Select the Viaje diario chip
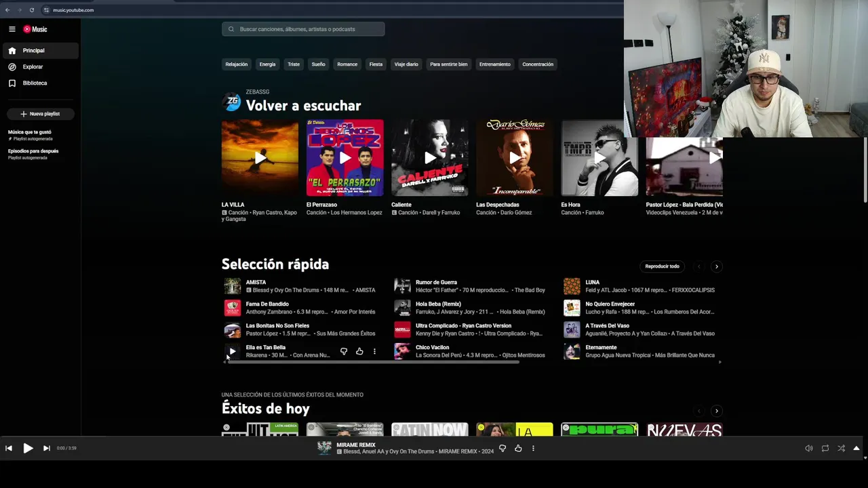This screenshot has height=488, width=868. tap(406, 64)
